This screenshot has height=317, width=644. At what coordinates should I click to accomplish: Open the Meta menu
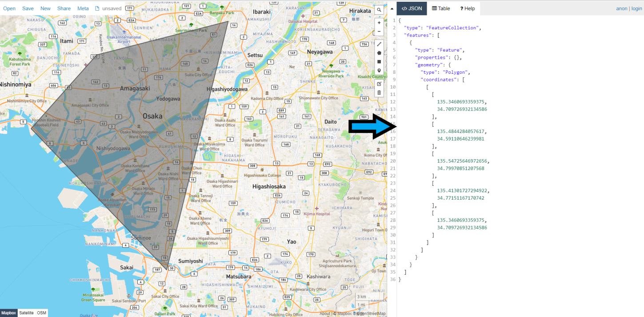(x=83, y=8)
